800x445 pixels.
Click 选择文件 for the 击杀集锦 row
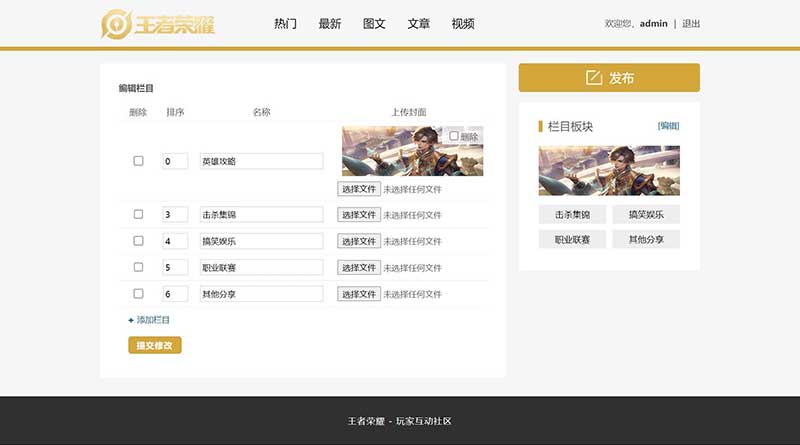coord(358,214)
